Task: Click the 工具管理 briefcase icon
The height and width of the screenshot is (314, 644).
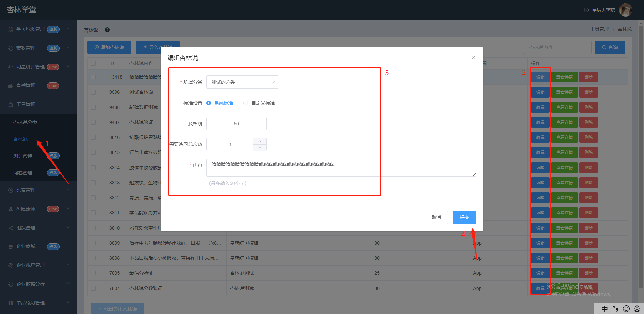Action: tap(11, 105)
